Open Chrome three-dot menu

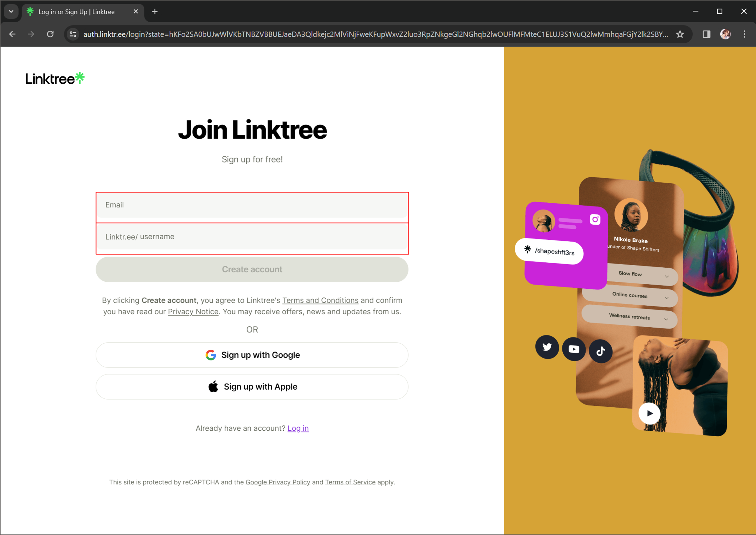click(x=744, y=34)
